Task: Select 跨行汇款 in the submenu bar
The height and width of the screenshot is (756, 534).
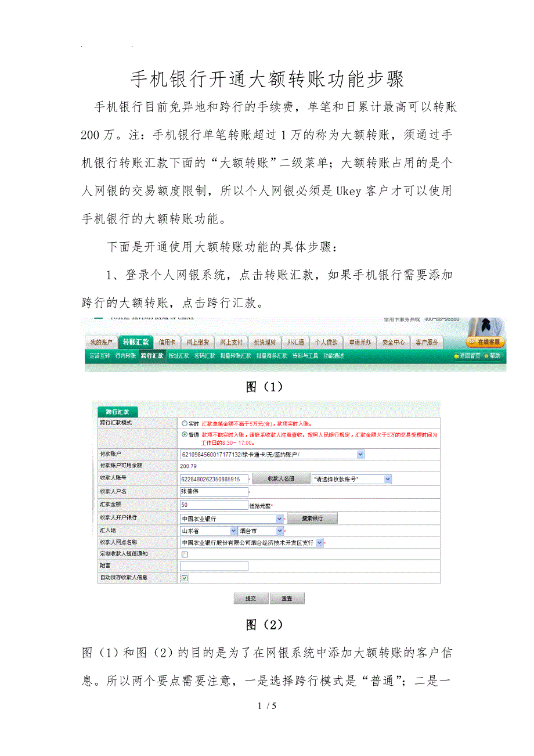Action: click(152, 355)
